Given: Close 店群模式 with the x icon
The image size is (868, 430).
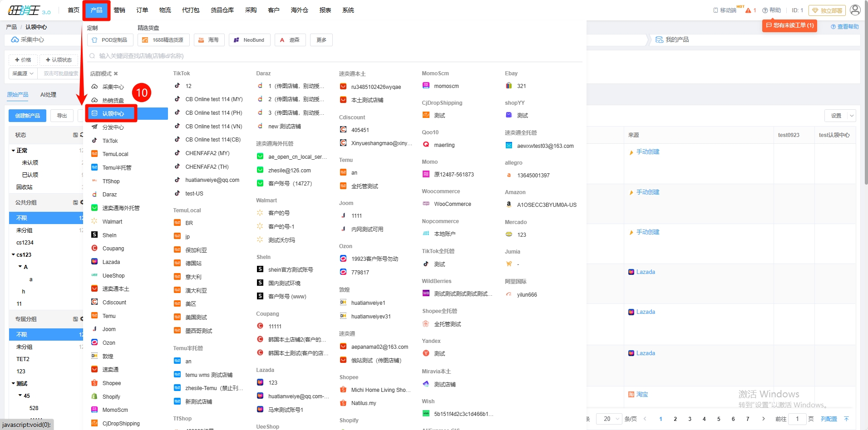Looking at the screenshot, I should click(116, 73).
